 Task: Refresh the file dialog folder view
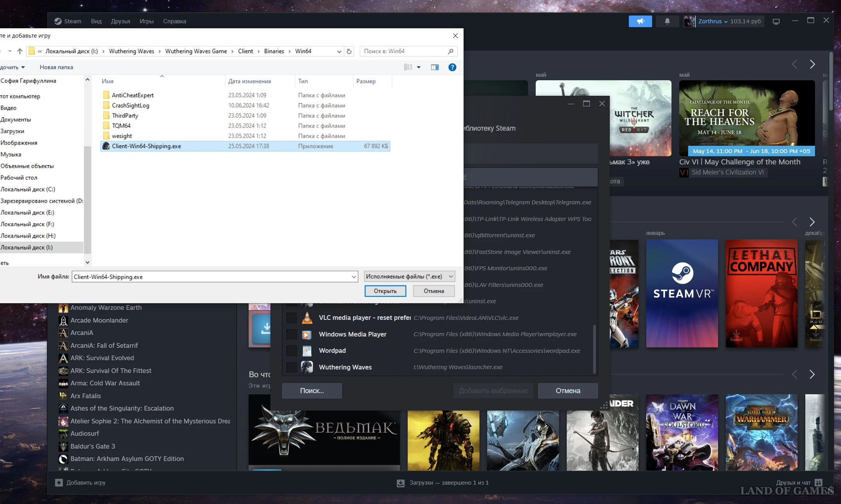coord(349,51)
